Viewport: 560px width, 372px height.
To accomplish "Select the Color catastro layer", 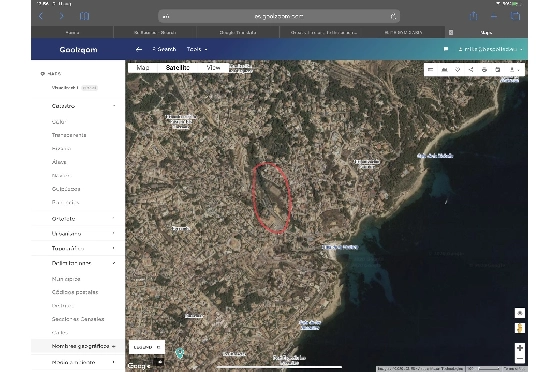I will (x=59, y=122).
